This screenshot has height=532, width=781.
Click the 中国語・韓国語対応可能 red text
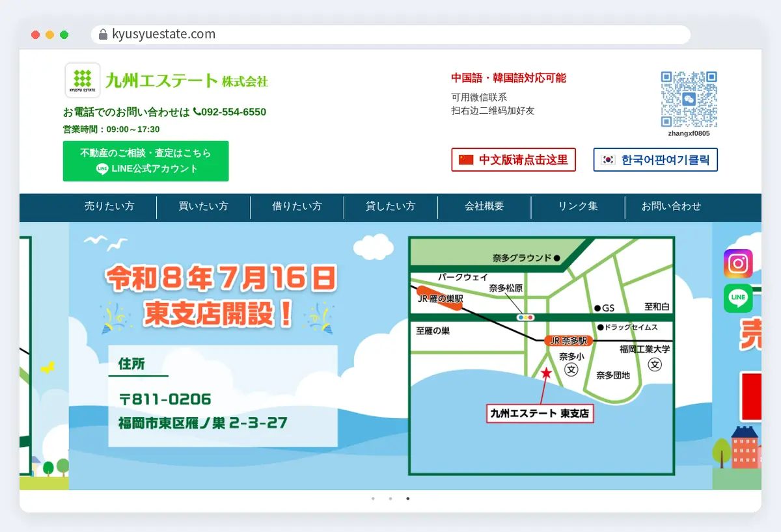tap(509, 78)
